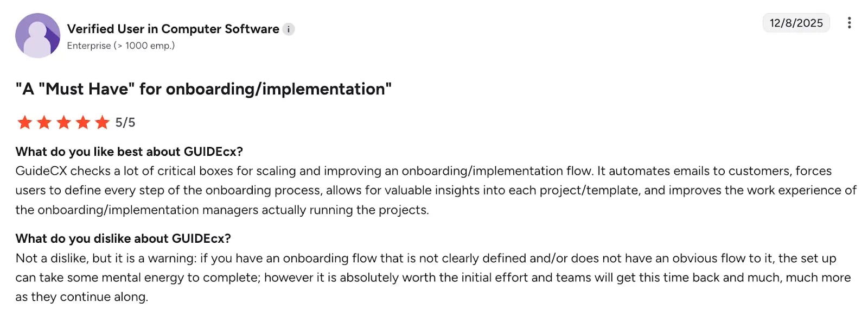Viewport: 868px width, 309px height.
Task: Open the "Must Have" for onboarding/implementation review title
Action: click(203, 89)
